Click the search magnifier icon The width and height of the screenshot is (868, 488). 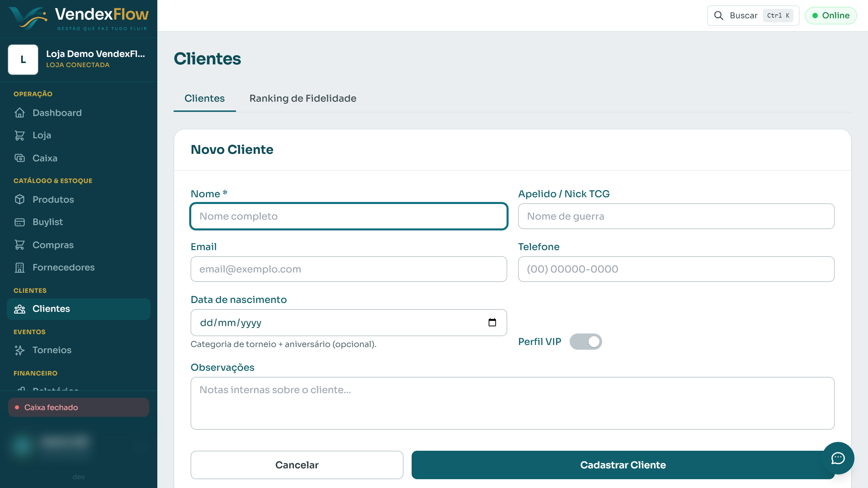pyautogui.click(x=719, y=16)
